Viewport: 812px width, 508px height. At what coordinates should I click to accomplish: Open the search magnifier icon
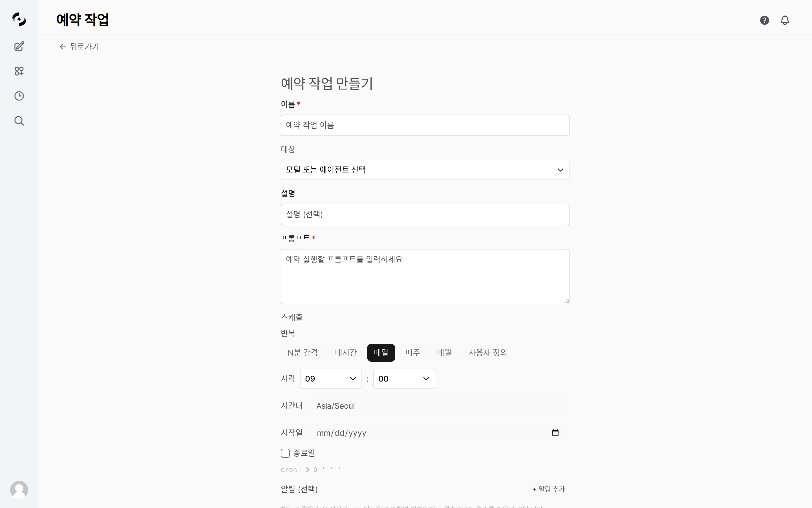pyautogui.click(x=19, y=121)
